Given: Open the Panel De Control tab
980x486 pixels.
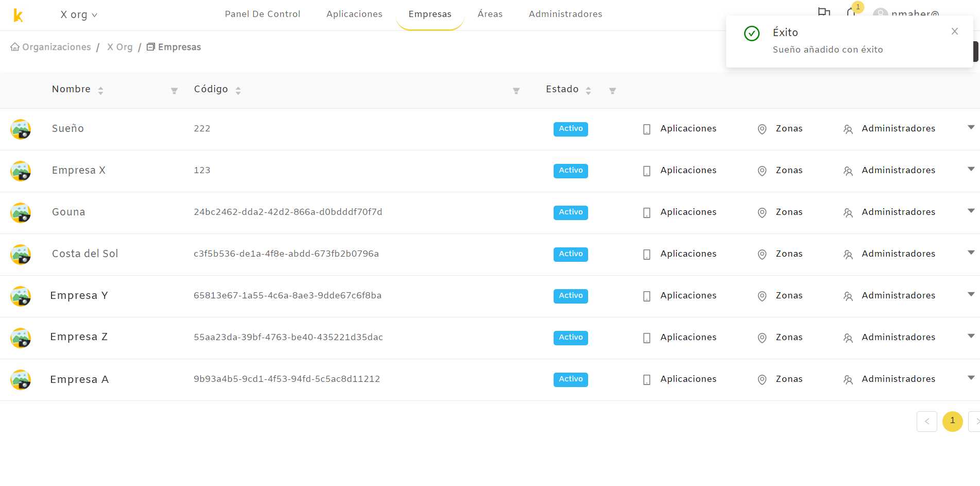Looking at the screenshot, I should click(263, 14).
